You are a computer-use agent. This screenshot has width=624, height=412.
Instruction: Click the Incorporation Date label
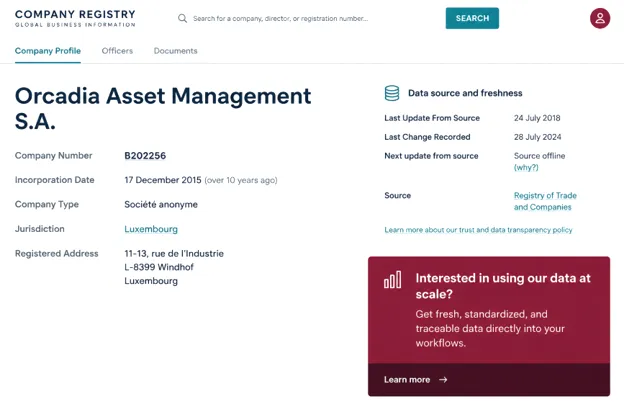[55, 180]
